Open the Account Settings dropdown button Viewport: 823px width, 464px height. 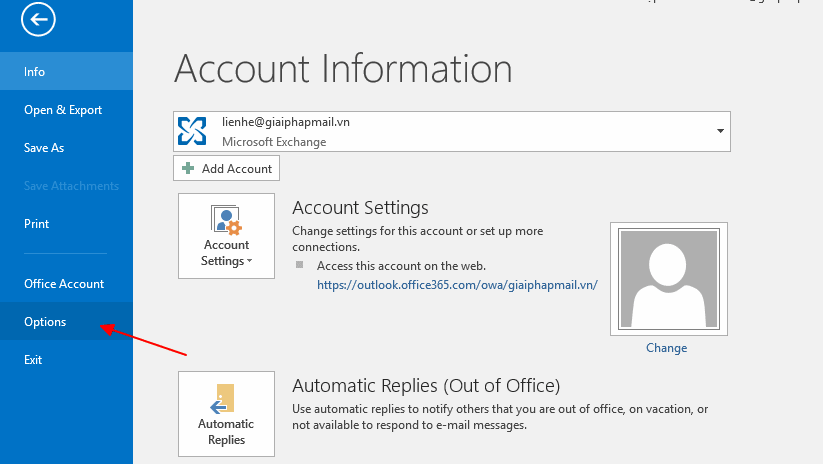[226, 236]
